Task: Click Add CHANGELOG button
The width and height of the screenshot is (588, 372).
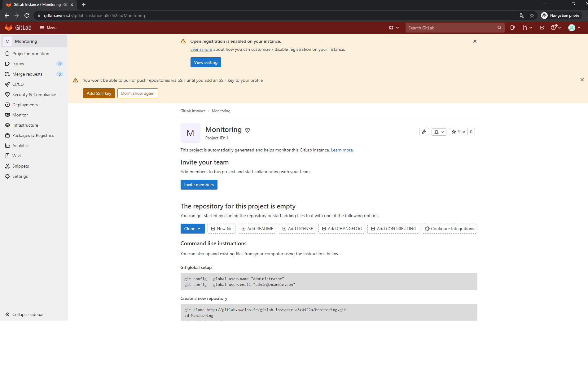Action: 342,229
